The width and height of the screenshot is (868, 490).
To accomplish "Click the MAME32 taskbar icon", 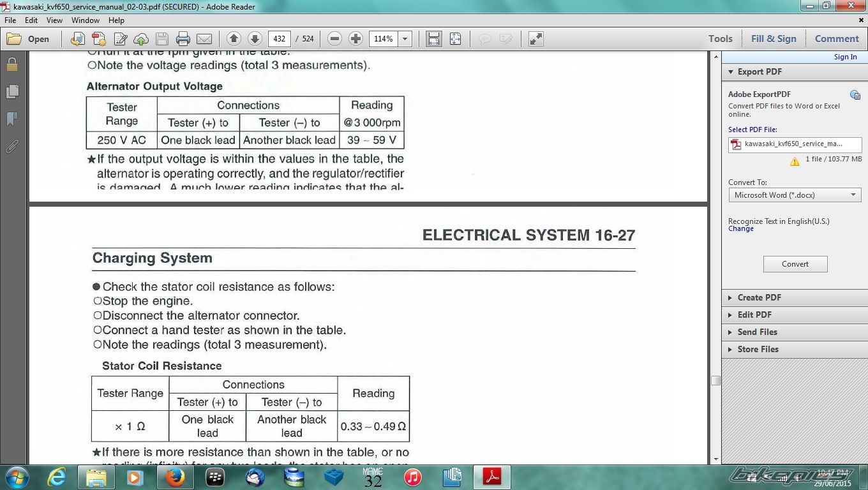I will pos(373,477).
